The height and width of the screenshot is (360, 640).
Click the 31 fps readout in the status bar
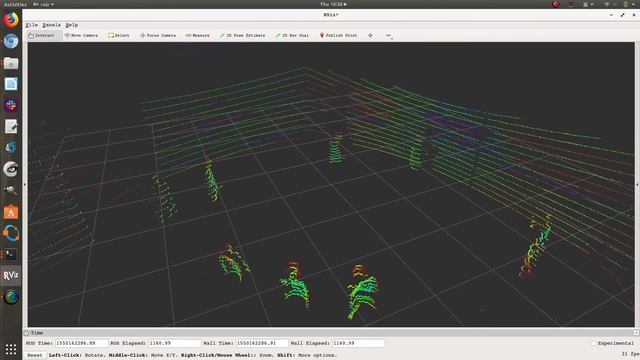(x=630, y=354)
